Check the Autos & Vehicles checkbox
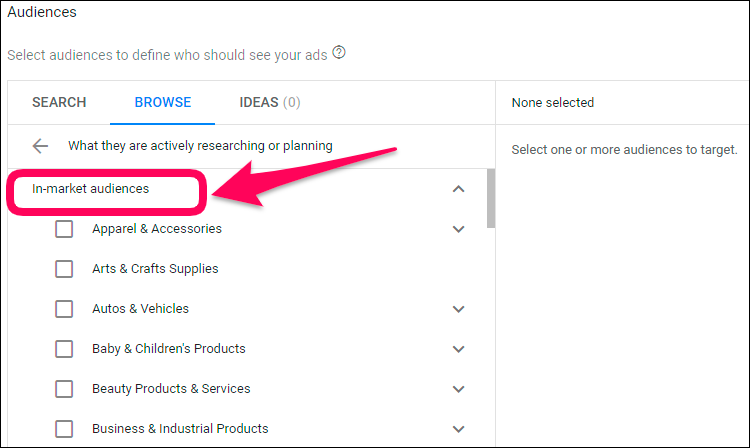Screen dimensions: 750x448 point(64,309)
